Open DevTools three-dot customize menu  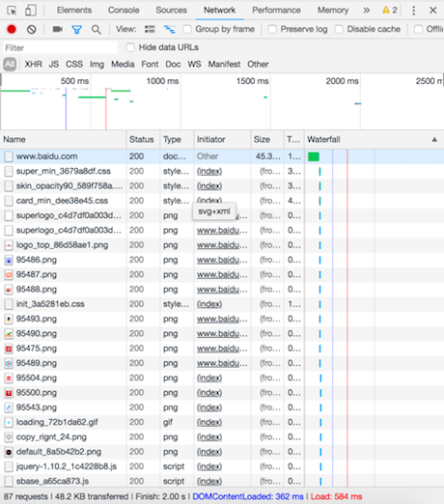click(x=413, y=11)
